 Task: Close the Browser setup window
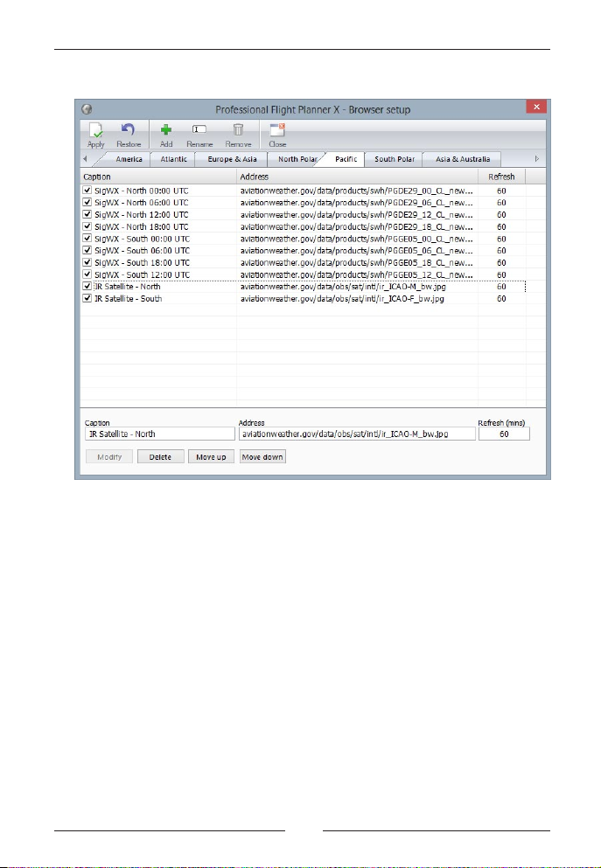point(536,107)
